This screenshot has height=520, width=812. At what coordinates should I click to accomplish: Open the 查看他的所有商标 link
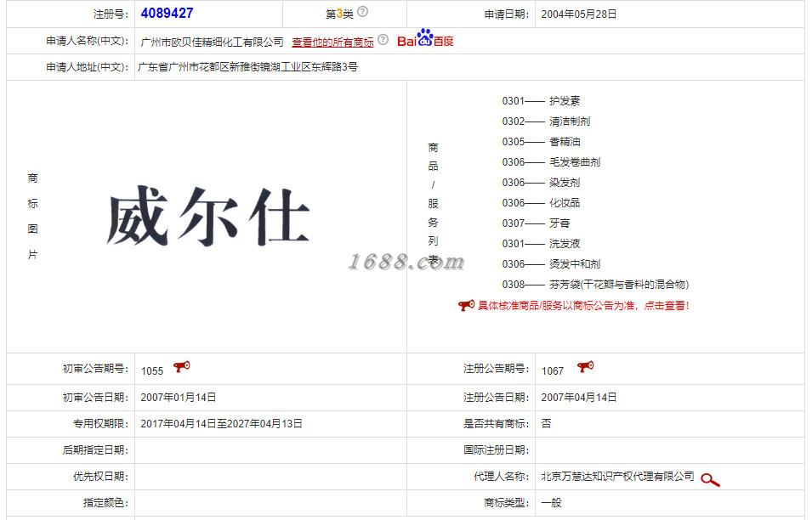(x=332, y=42)
